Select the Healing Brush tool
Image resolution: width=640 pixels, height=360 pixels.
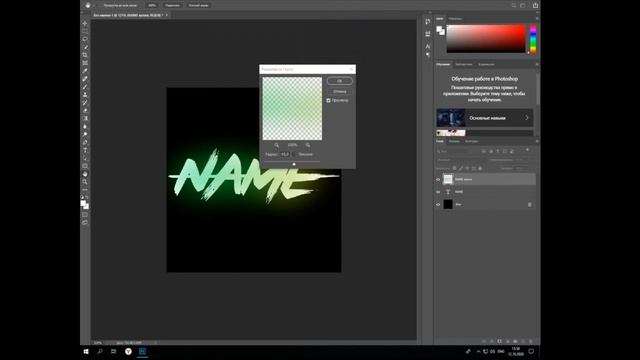click(x=85, y=79)
